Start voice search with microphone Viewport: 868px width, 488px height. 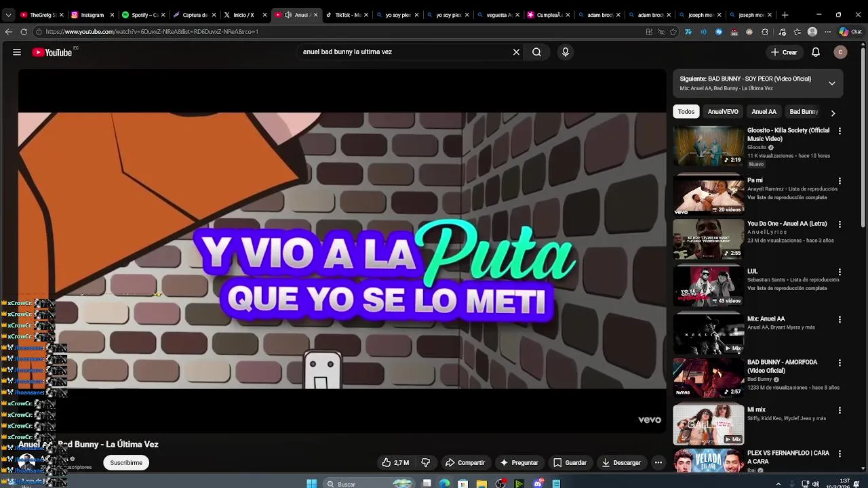tap(565, 52)
